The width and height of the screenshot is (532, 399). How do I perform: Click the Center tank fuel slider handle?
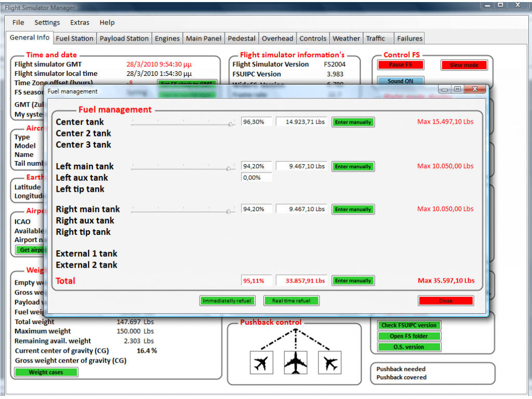pyautogui.click(x=231, y=124)
